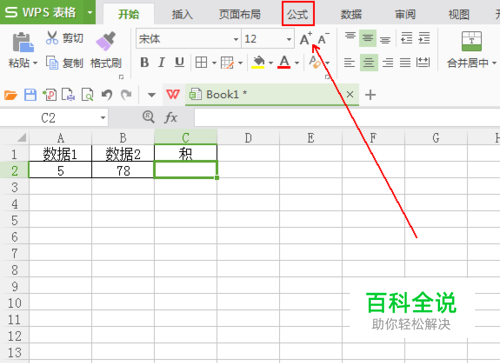Expand the Paste (粘贴) dropdown arrow

tap(35, 63)
